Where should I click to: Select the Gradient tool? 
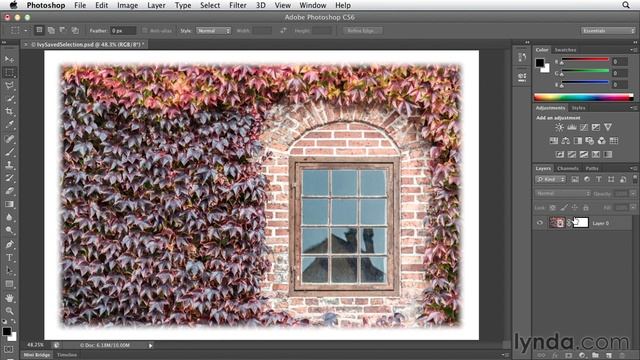[x=9, y=204]
